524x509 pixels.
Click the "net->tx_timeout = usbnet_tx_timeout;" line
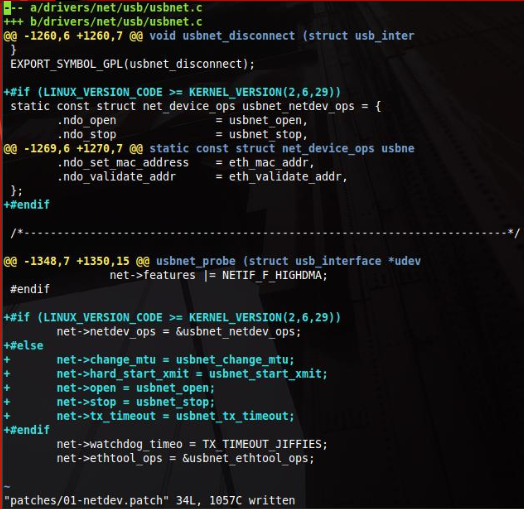[x=175, y=416]
